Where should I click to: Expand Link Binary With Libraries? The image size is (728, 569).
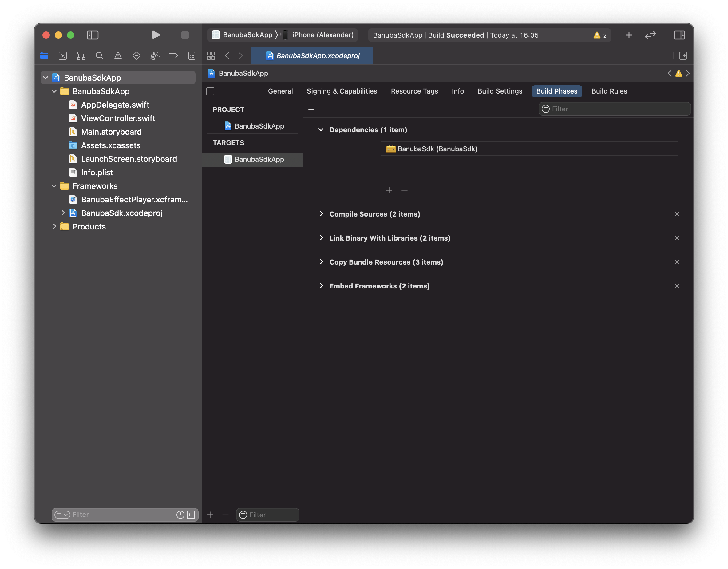pyautogui.click(x=321, y=238)
